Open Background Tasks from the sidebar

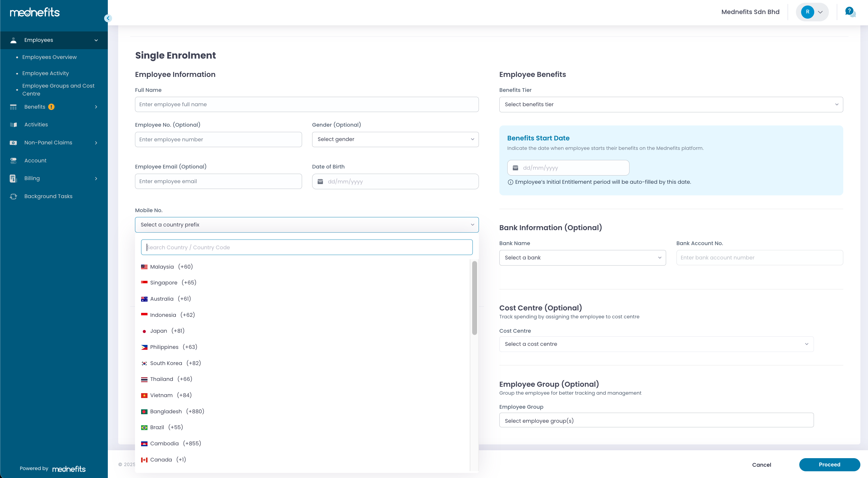point(48,196)
